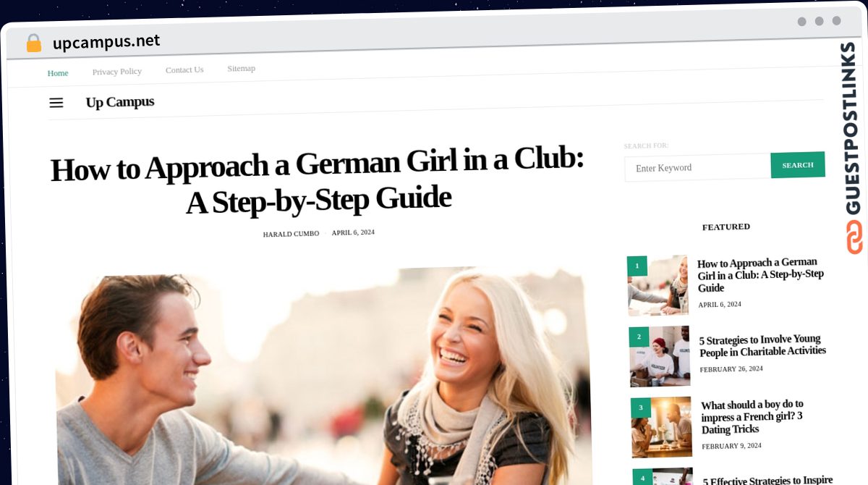Click the February 9, 2024 date
The image size is (868, 485).
[x=731, y=446]
